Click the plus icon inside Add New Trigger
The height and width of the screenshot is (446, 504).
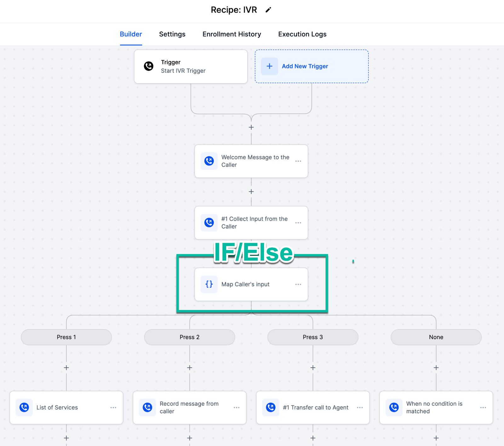point(269,66)
